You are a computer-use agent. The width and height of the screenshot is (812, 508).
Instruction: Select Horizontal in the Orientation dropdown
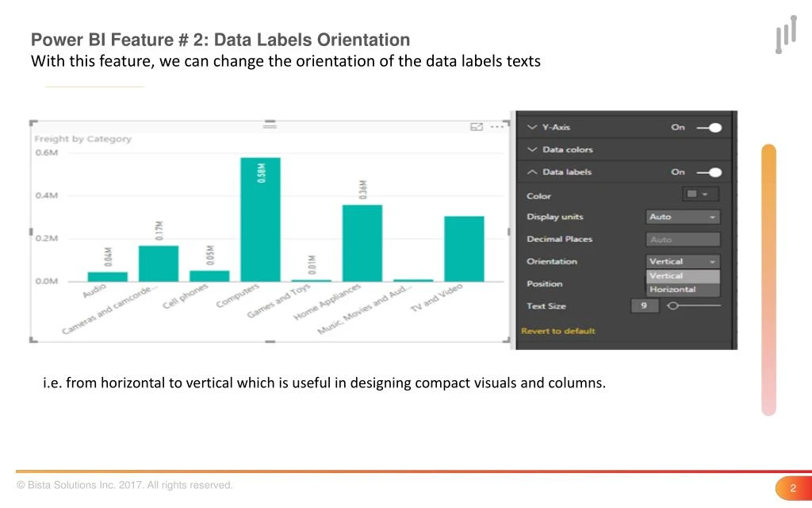pyautogui.click(x=682, y=289)
